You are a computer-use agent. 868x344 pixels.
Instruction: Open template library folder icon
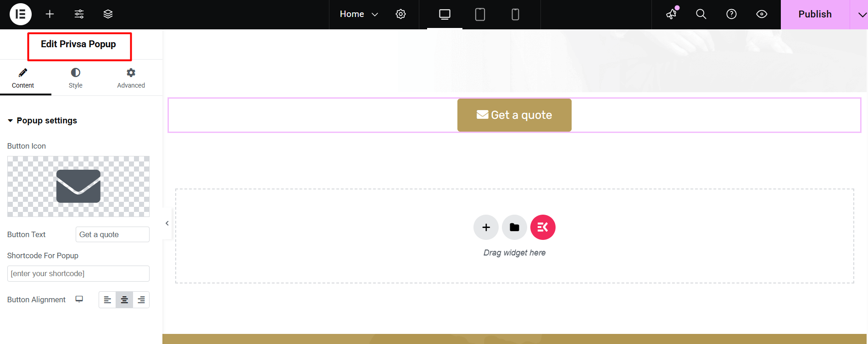(x=514, y=227)
